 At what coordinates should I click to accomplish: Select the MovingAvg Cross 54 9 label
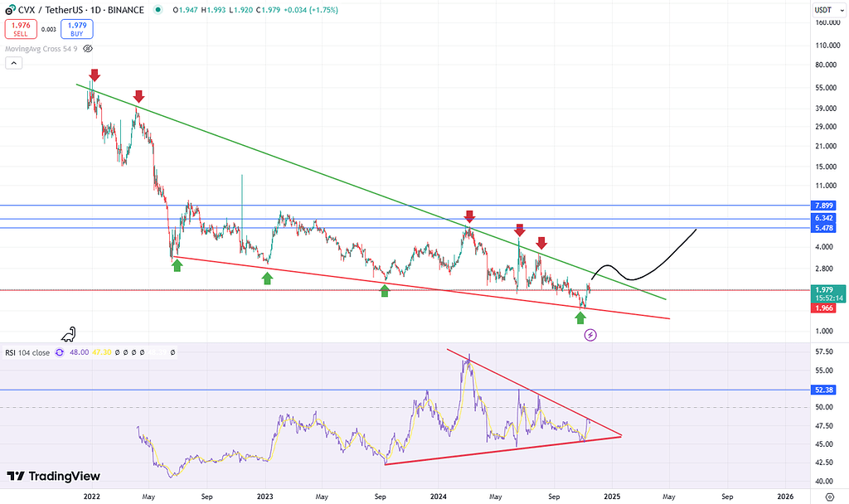click(x=41, y=49)
